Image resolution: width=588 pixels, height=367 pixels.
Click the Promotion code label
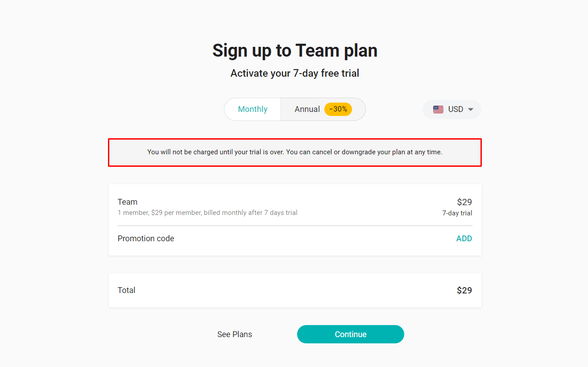coord(146,239)
